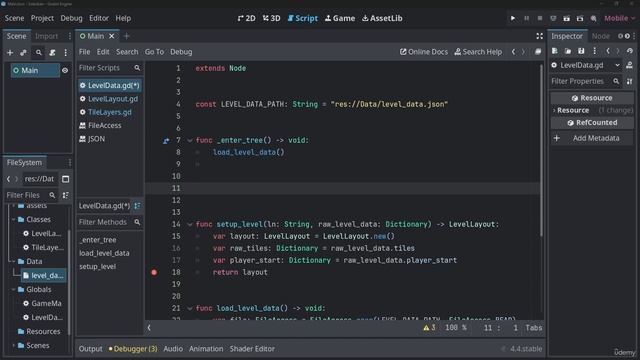Click Add Metadata button
The height and width of the screenshot is (360, 640).
[x=591, y=138]
